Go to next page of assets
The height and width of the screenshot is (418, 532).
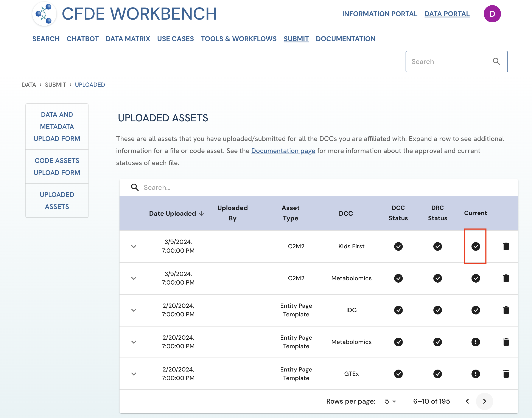(x=484, y=401)
